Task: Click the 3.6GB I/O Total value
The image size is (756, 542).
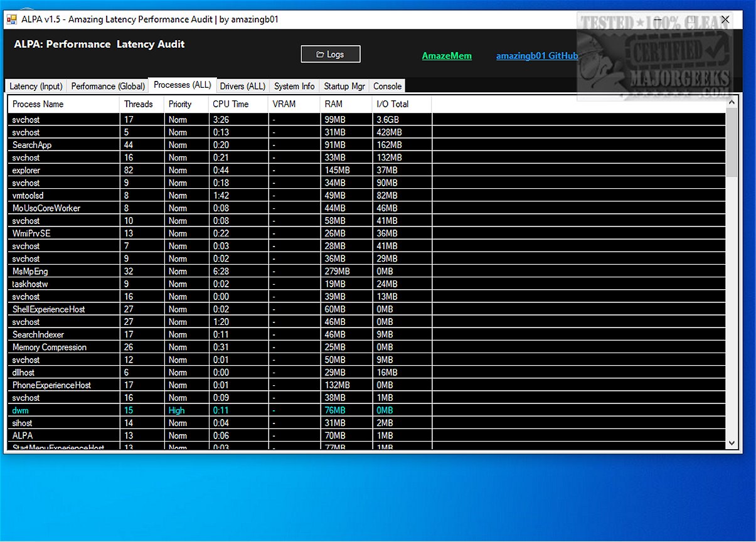Action: tap(388, 120)
